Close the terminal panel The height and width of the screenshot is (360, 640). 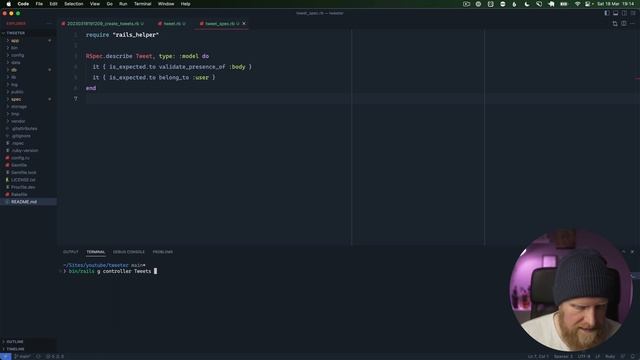click(632, 252)
